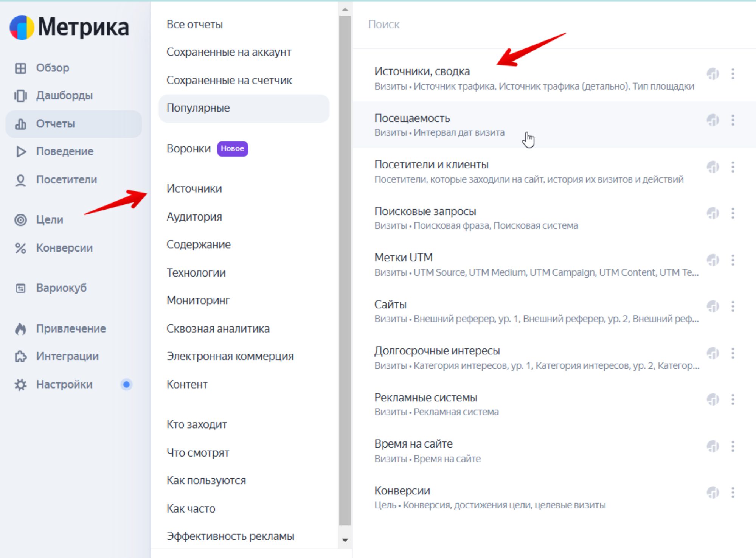The image size is (756, 558).
Task: Open Интеграции in the sidebar
Action: click(56, 356)
